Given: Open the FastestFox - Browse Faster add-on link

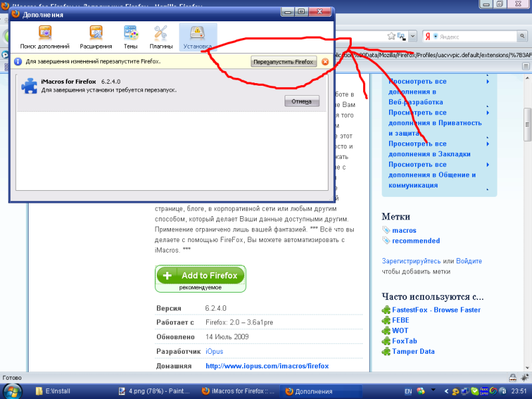Looking at the screenshot, I should tap(436, 310).
